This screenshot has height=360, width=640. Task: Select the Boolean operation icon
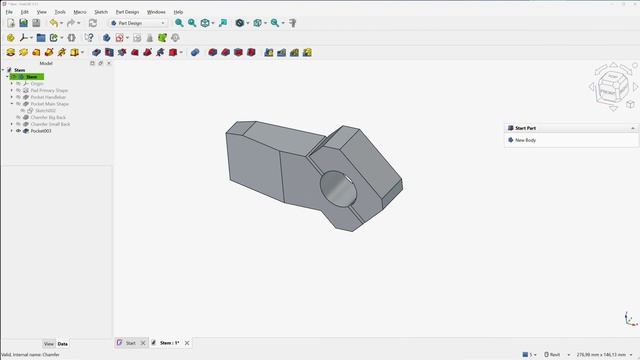click(x=195, y=52)
